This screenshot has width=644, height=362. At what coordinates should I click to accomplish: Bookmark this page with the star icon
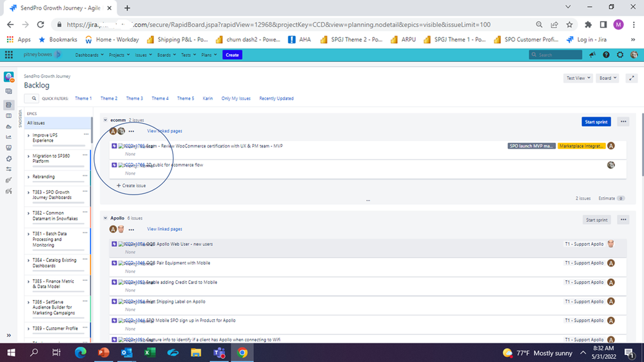(x=569, y=24)
